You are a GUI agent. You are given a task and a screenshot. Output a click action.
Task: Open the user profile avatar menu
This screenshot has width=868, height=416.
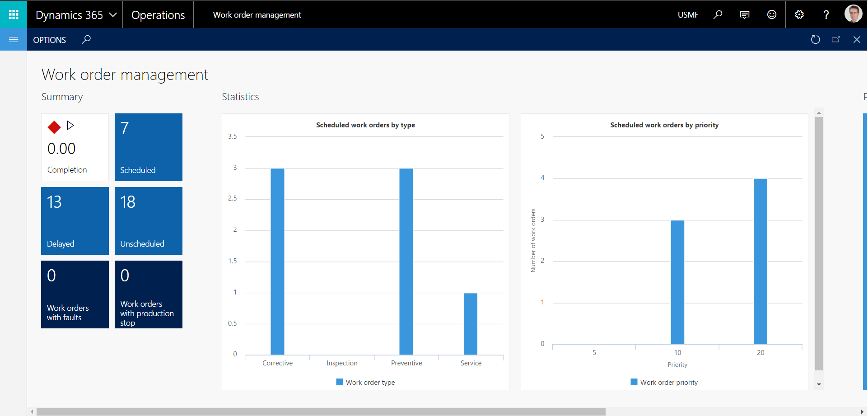pyautogui.click(x=853, y=14)
